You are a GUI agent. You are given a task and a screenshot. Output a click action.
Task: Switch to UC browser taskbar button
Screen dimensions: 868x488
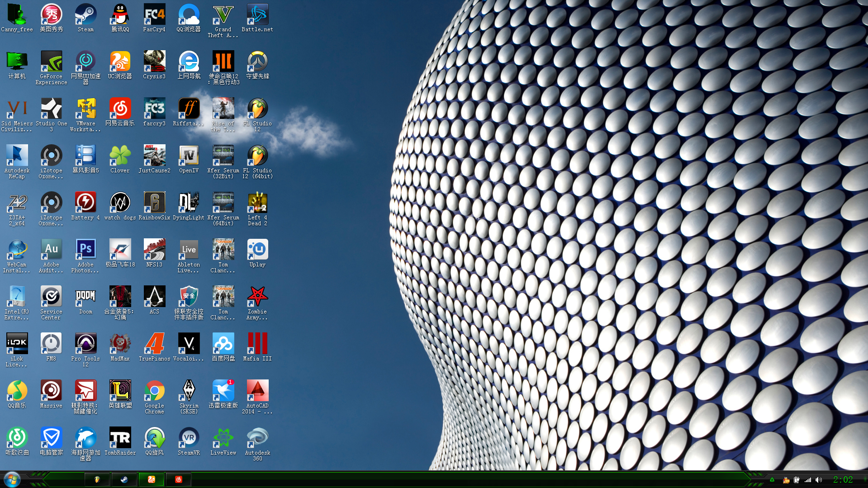coord(152,479)
